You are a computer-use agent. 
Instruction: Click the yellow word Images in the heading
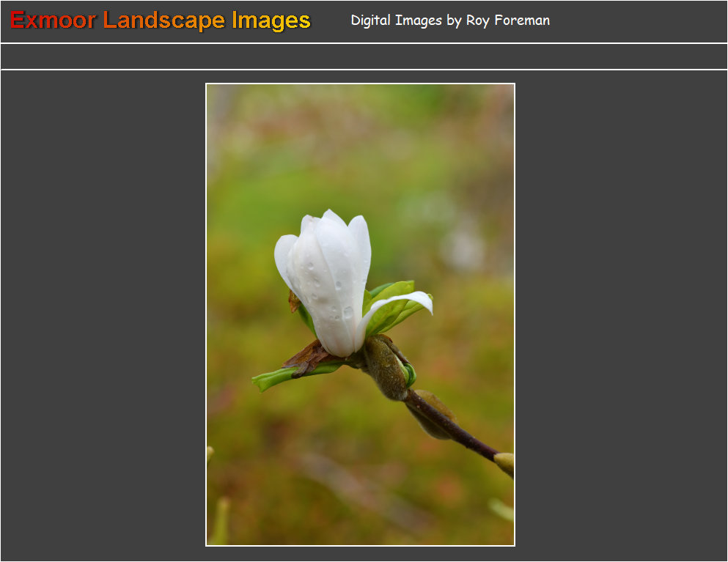pos(271,21)
